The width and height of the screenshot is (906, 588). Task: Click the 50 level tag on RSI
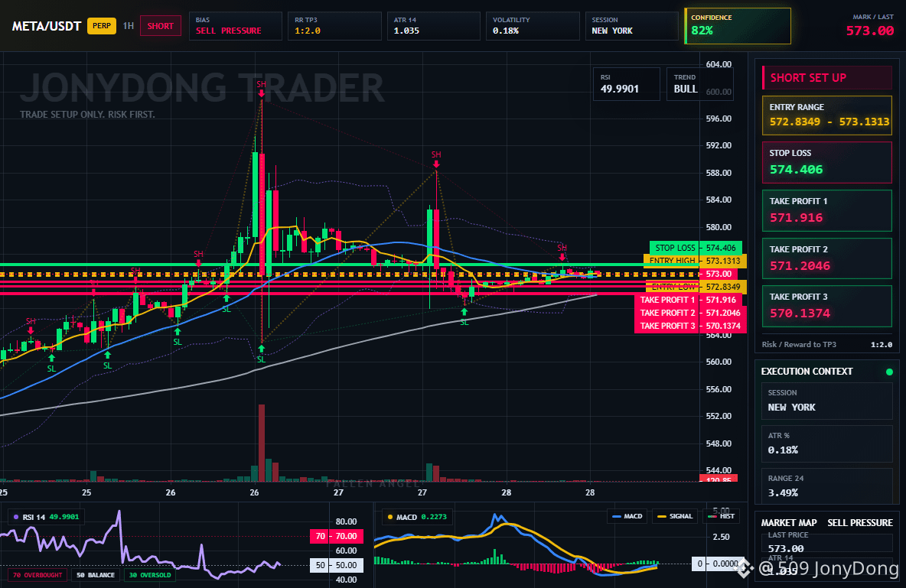click(337, 565)
